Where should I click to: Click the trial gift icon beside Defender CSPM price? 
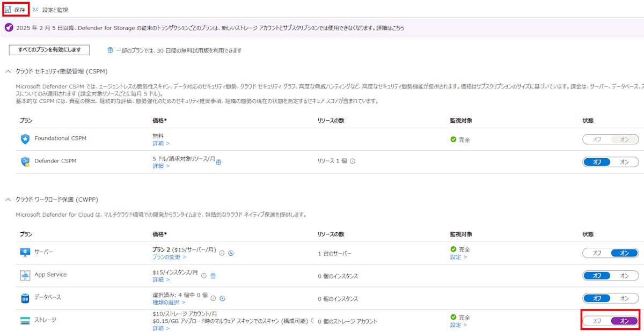[x=218, y=161]
